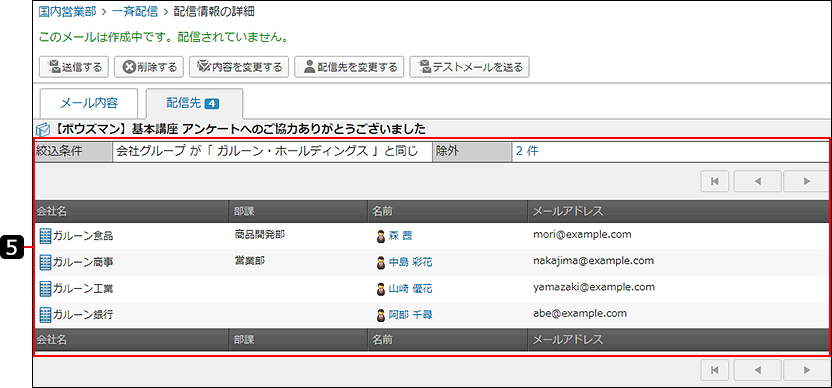
Task: Click yamazaki@example.com address
Action: 594,287
